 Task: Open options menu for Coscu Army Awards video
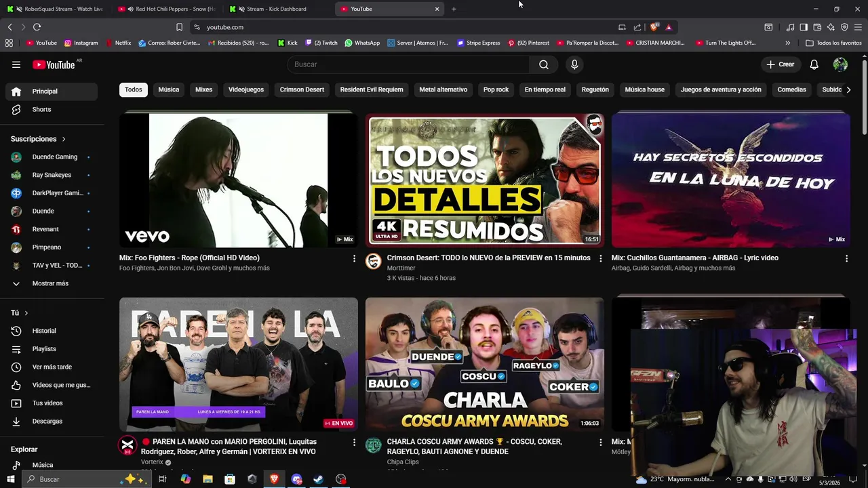[x=600, y=442]
